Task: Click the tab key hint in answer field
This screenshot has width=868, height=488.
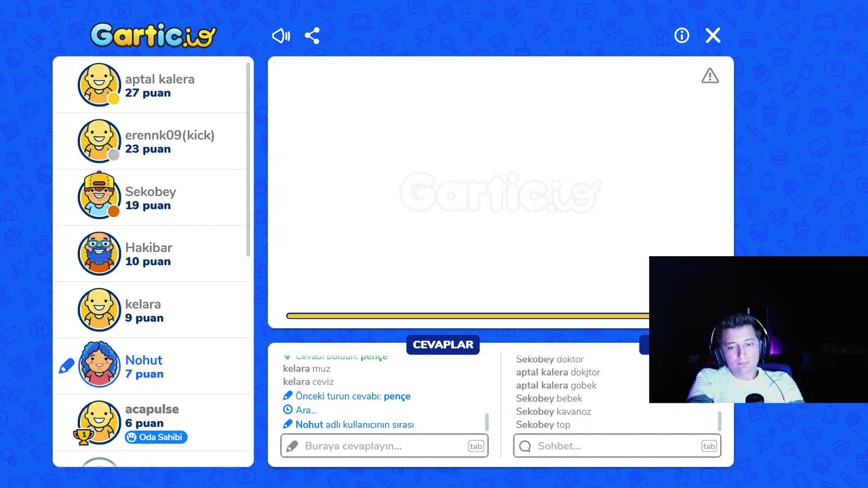Action: tap(476, 446)
